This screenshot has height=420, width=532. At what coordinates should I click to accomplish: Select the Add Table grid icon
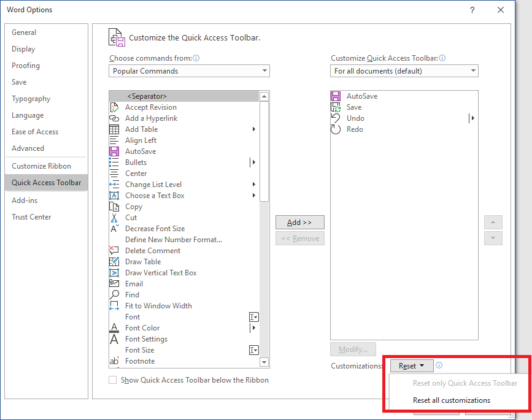click(114, 129)
